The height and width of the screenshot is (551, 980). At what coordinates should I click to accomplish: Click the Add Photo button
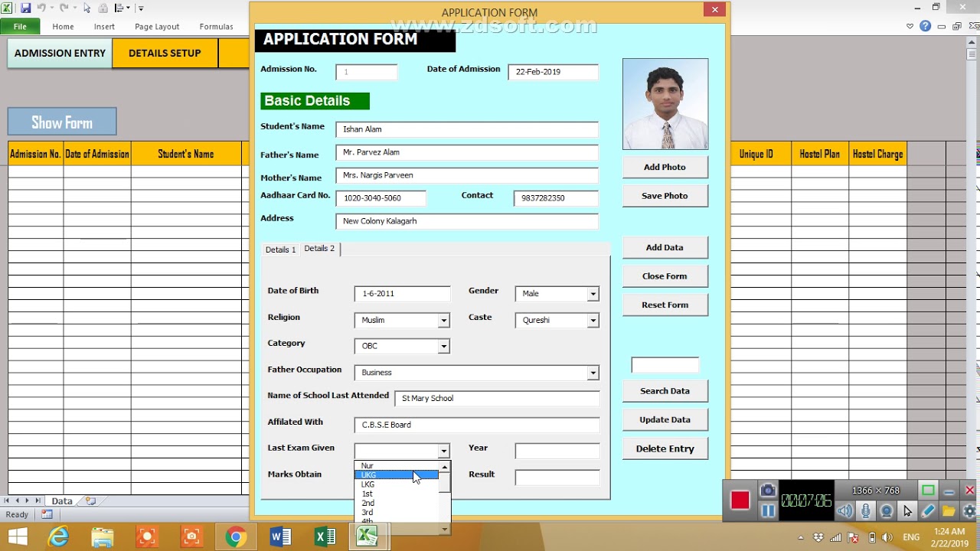point(665,167)
